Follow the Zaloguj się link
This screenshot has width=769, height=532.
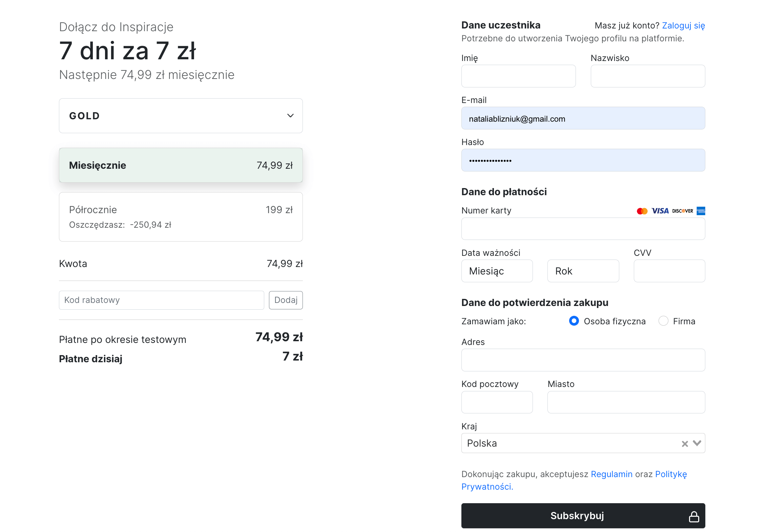683,26
